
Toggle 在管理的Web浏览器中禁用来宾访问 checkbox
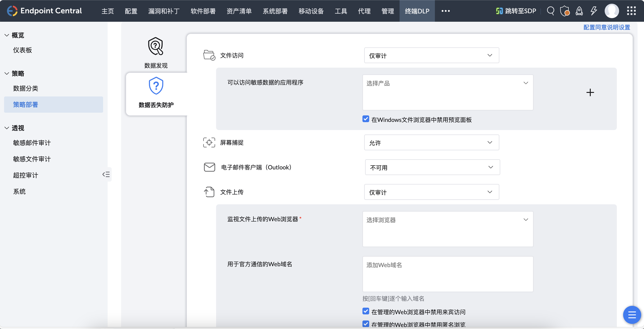tap(366, 312)
